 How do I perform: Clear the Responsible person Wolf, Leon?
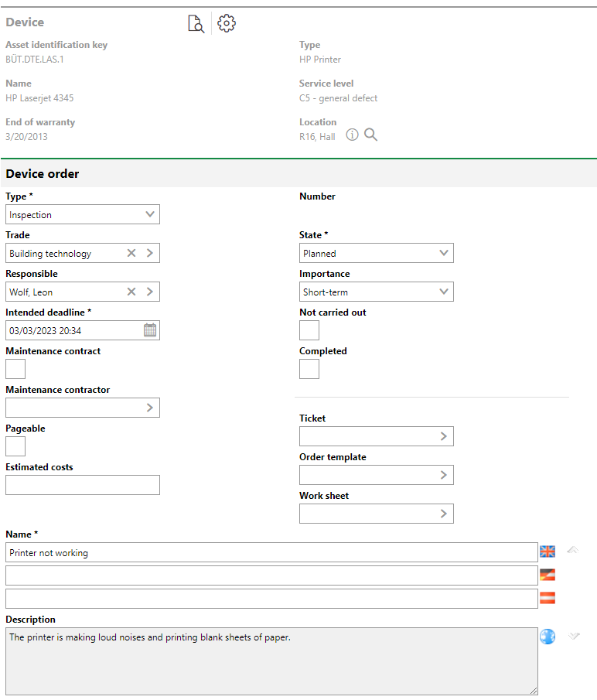pyautogui.click(x=131, y=292)
